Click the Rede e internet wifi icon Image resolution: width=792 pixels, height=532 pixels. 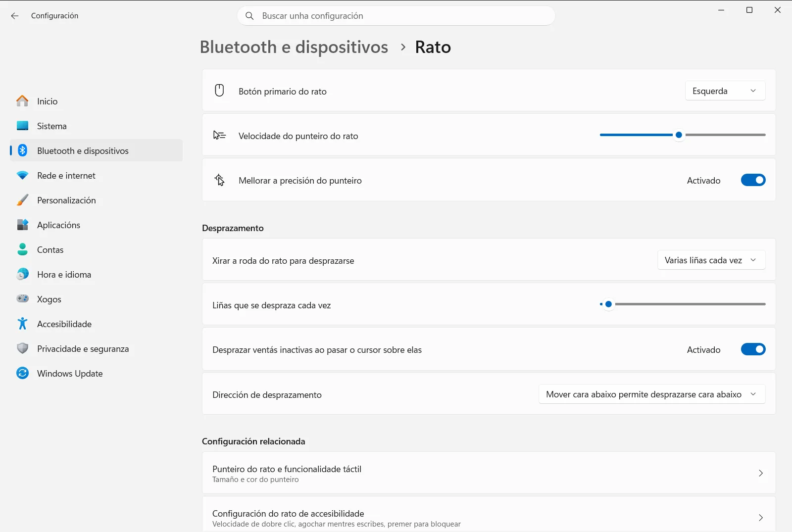22,175
